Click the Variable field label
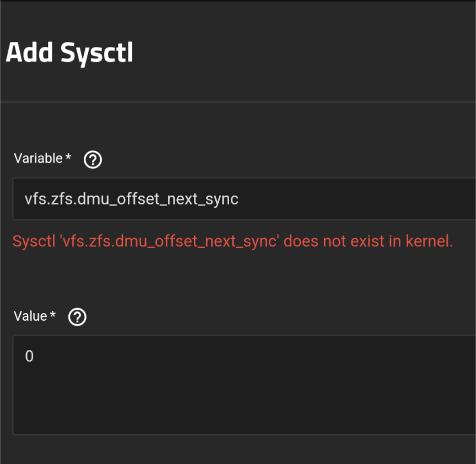Viewport: 476px width, 464px height. (x=38, y=159)
